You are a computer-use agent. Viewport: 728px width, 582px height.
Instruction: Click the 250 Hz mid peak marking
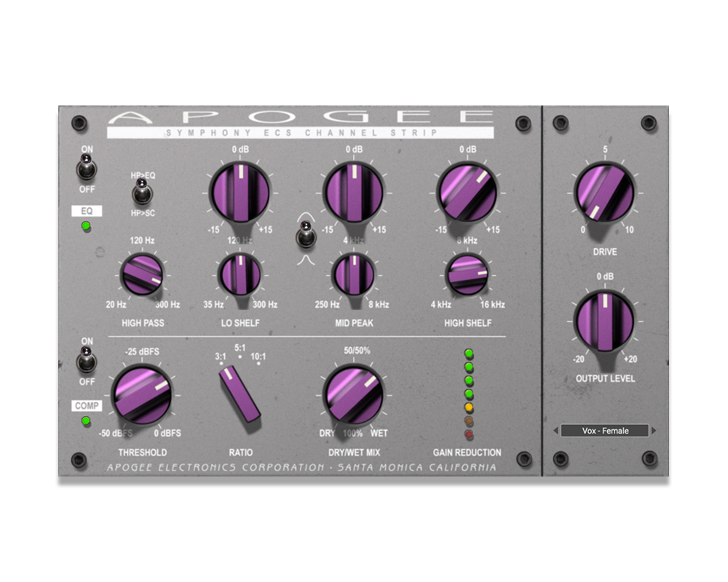coord(327,305)
